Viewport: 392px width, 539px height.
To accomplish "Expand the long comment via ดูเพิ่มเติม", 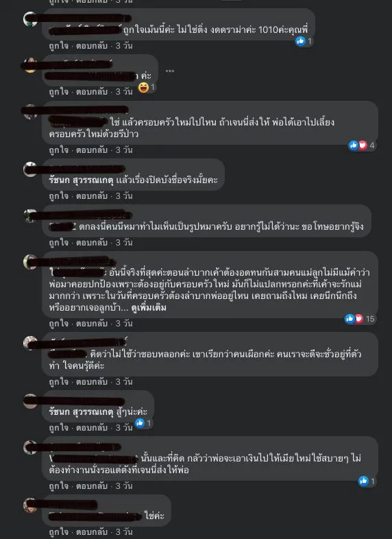I will coord(149,308).
